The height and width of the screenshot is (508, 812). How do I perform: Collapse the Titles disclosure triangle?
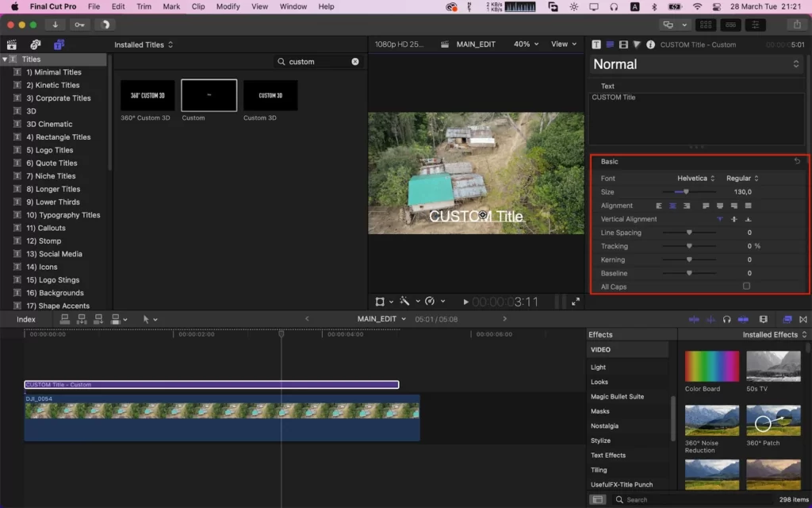pos(5,59)
